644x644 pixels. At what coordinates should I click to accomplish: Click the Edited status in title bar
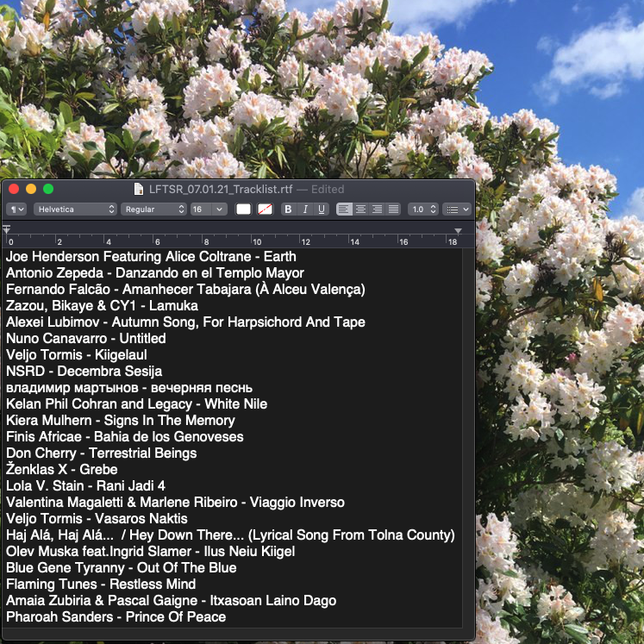pyautogui.click(x=328, y=190)
